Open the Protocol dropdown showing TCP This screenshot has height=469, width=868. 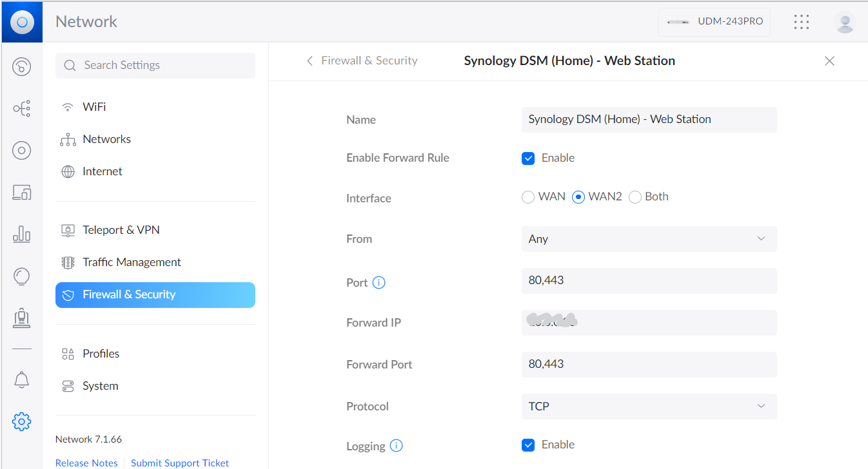coord(648,407)
